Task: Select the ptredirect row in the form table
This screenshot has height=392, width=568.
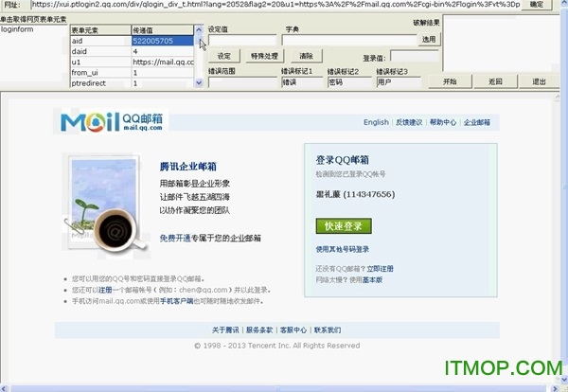Action: pos(132,83)
